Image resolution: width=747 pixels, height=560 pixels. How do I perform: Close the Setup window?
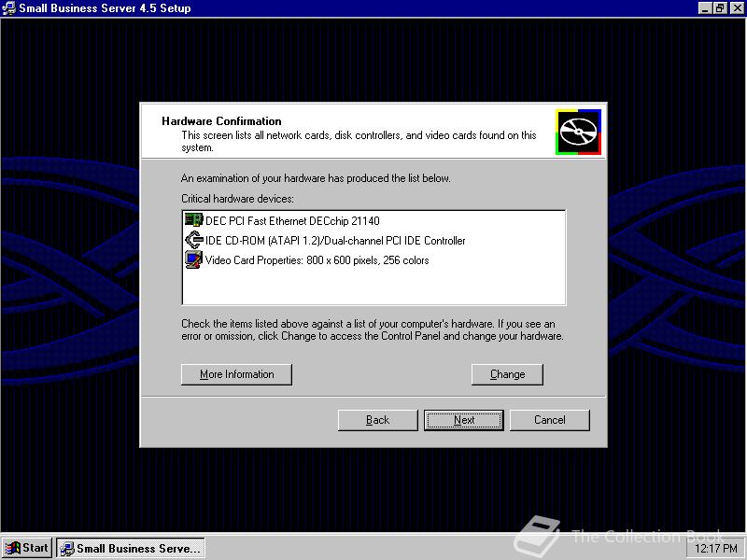[736, 8]
